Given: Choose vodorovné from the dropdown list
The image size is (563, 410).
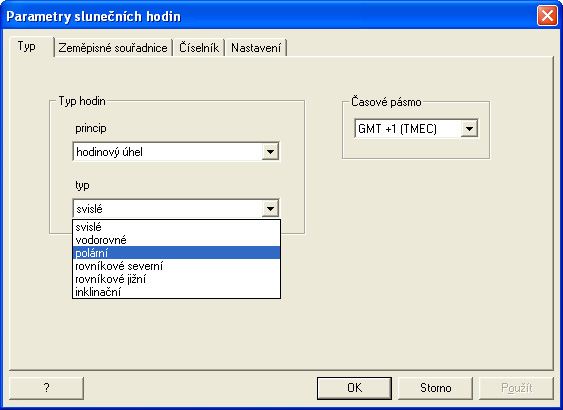Looking at the screenshot, I should 176,240.
